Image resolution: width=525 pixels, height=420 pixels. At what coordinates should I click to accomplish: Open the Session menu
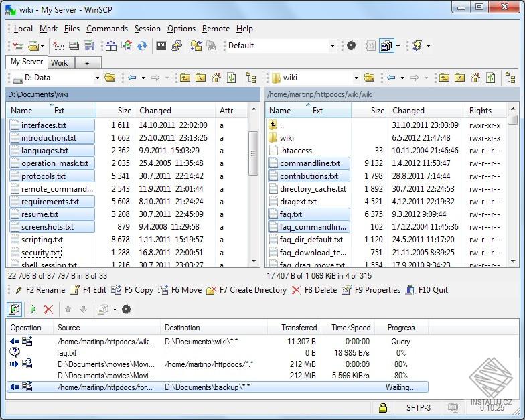click(x=147, y=29)
